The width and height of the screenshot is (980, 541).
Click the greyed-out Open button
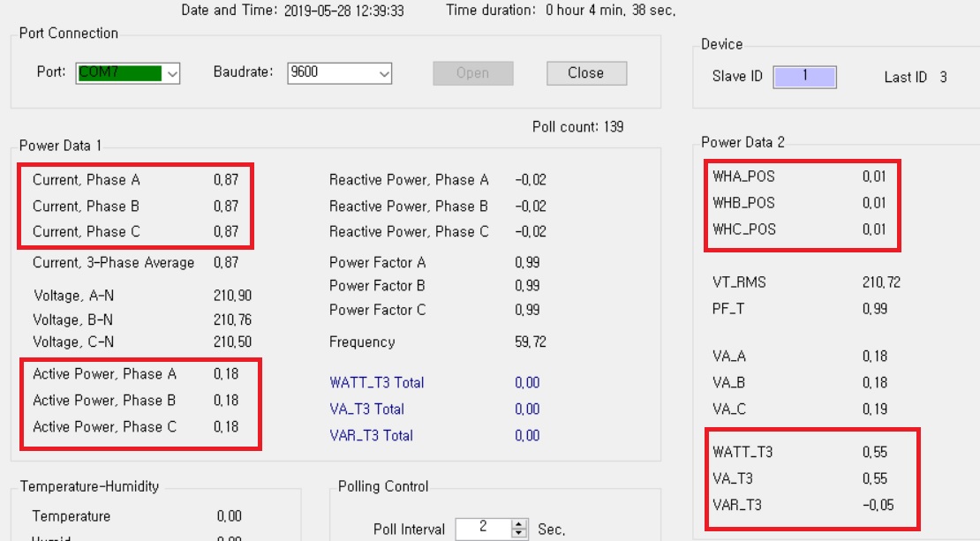(472, 73)
